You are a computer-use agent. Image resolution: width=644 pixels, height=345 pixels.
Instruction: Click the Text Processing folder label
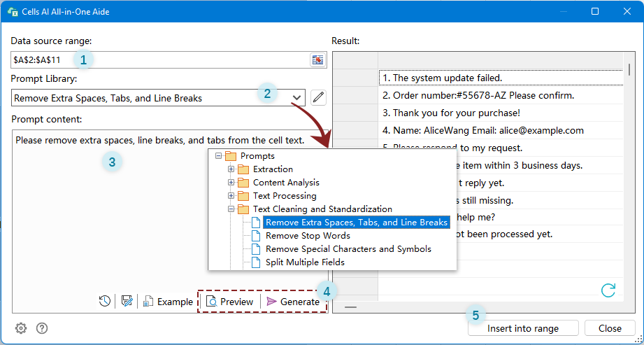pyautogui.click(x=285, y=195)
